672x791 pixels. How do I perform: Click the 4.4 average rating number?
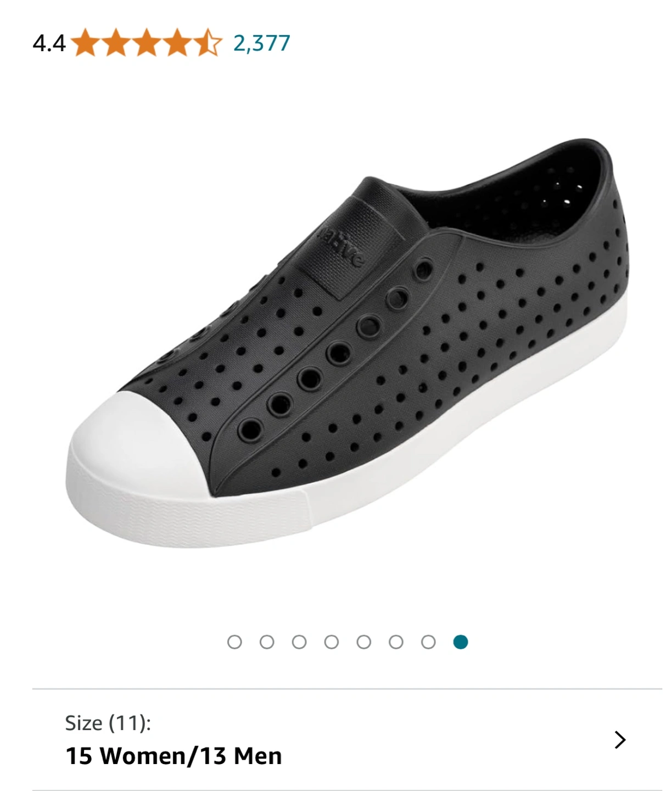[x=49, y=43]
